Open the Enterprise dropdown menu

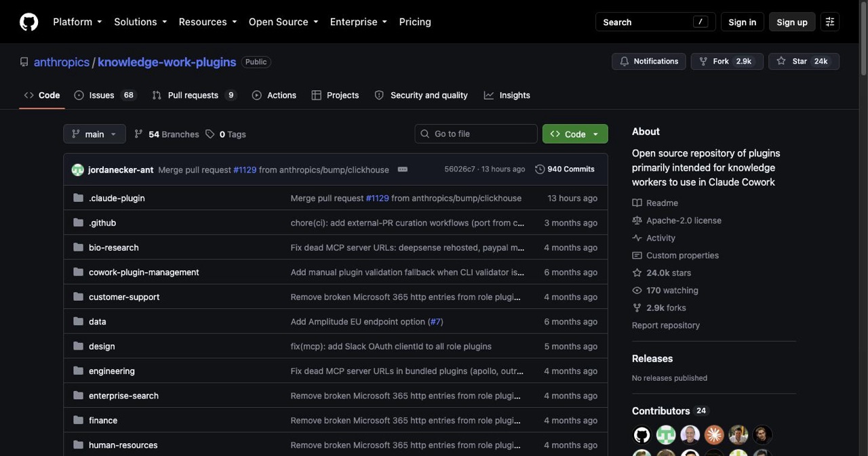click(x=359, y=22)
